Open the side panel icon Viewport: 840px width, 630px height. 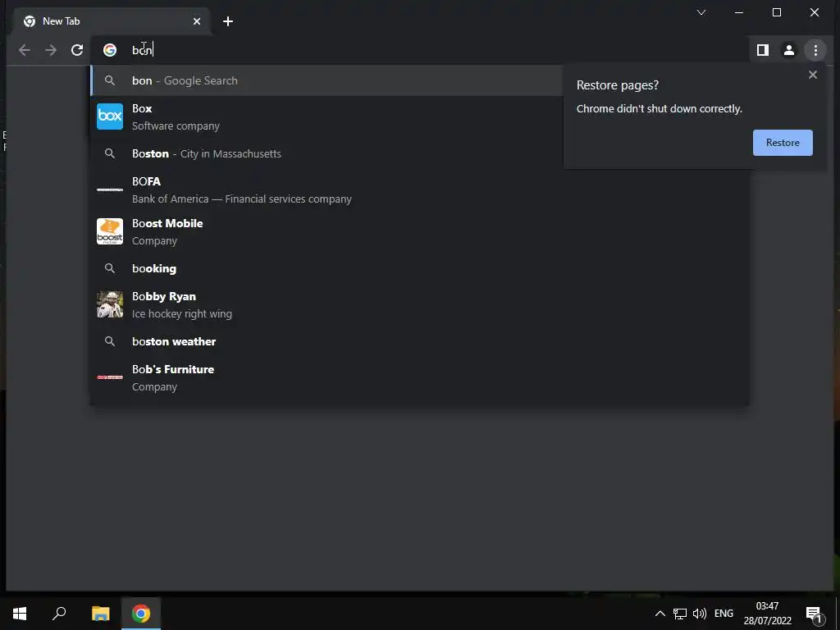click(763, 50)
